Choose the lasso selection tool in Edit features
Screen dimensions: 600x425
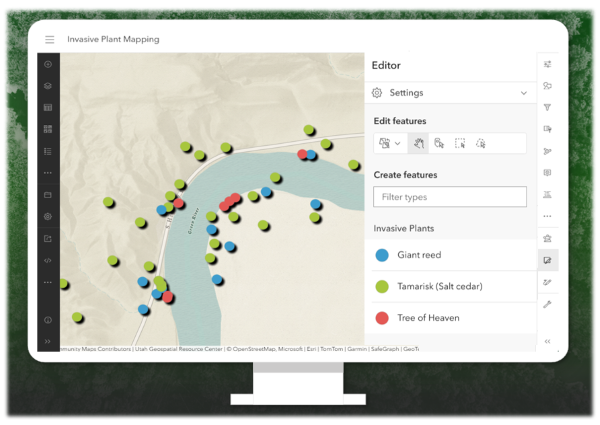click(x=481, y=143)
